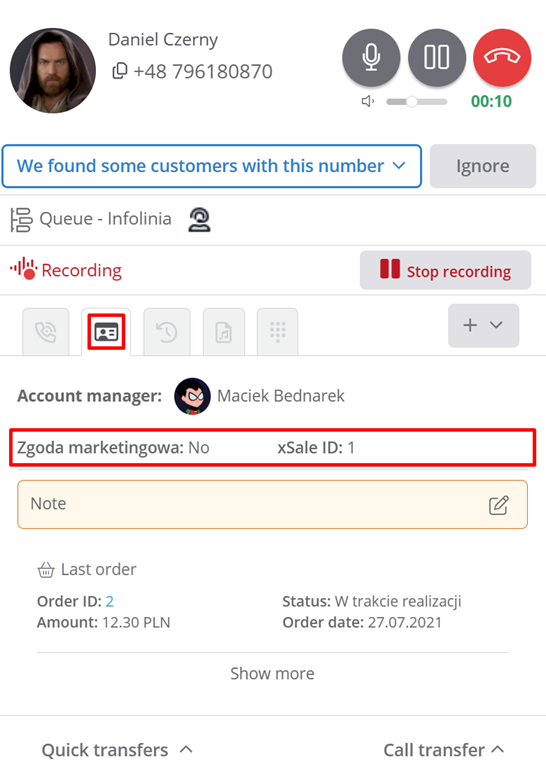Select the call details phone tab
Screen dimensions: 546x778
click(46, 332)
